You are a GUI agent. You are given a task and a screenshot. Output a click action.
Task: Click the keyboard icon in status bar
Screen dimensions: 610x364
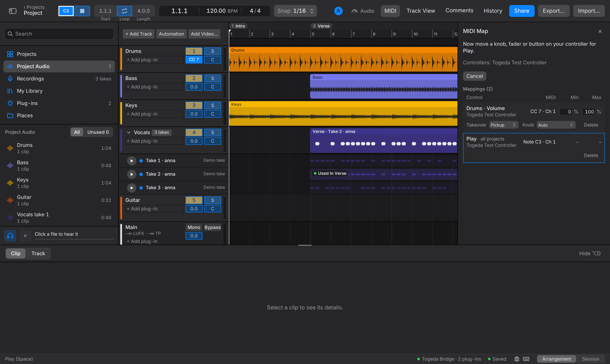526,359
